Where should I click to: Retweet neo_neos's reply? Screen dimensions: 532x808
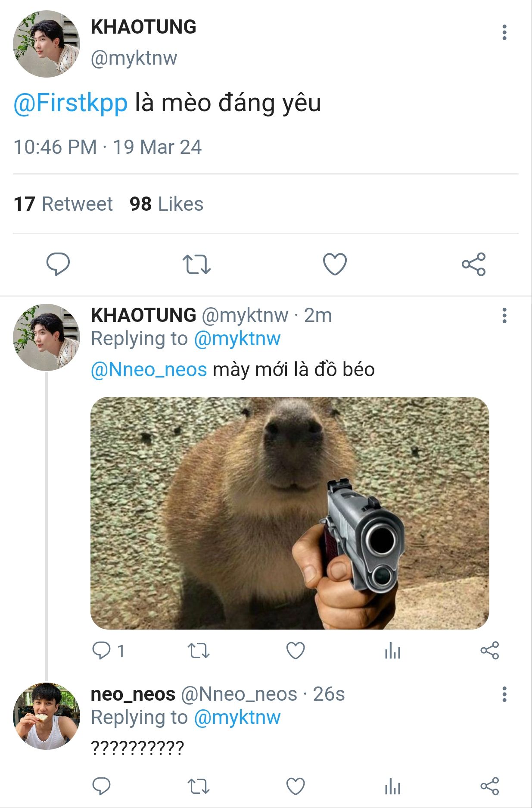tap(199, 786)
